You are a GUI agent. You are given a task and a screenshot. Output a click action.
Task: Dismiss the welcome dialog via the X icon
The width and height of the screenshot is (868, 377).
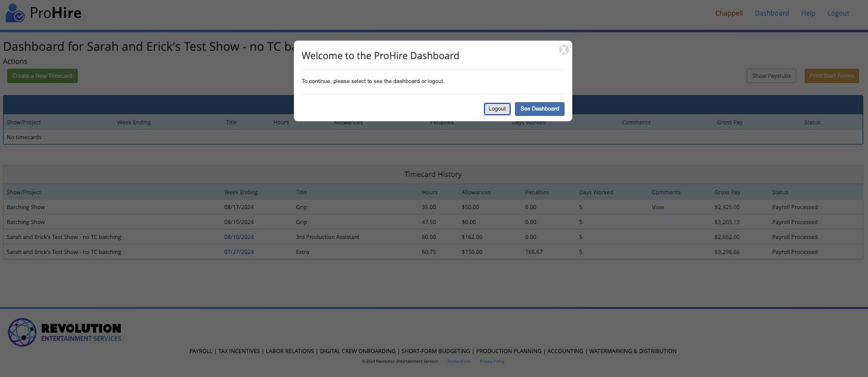coord(563,50)
